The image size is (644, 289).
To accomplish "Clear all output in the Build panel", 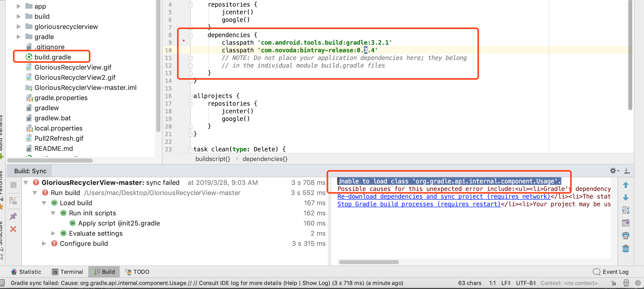I will (x=626, y=248).
